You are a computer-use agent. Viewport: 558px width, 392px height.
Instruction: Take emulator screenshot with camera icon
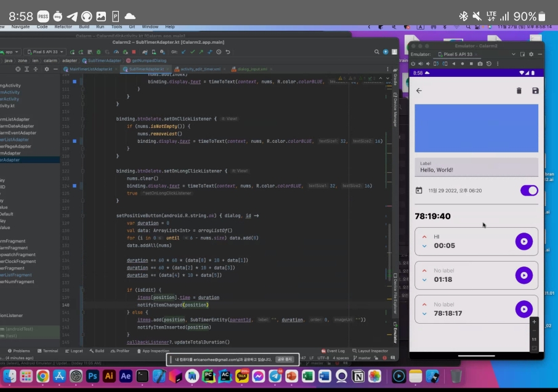click(x=480, y=63)
